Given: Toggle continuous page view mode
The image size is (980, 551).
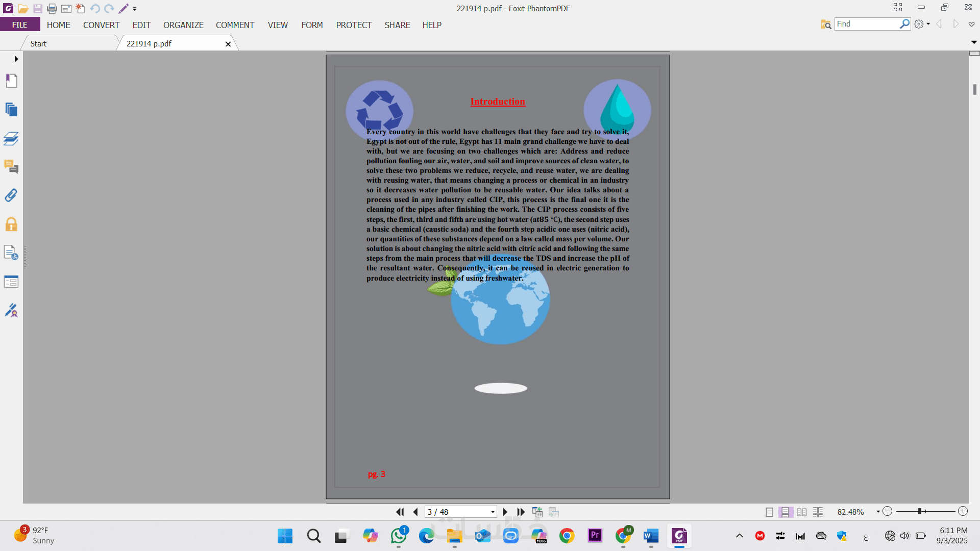Looking at the screenshot, I should pos(785,512).
